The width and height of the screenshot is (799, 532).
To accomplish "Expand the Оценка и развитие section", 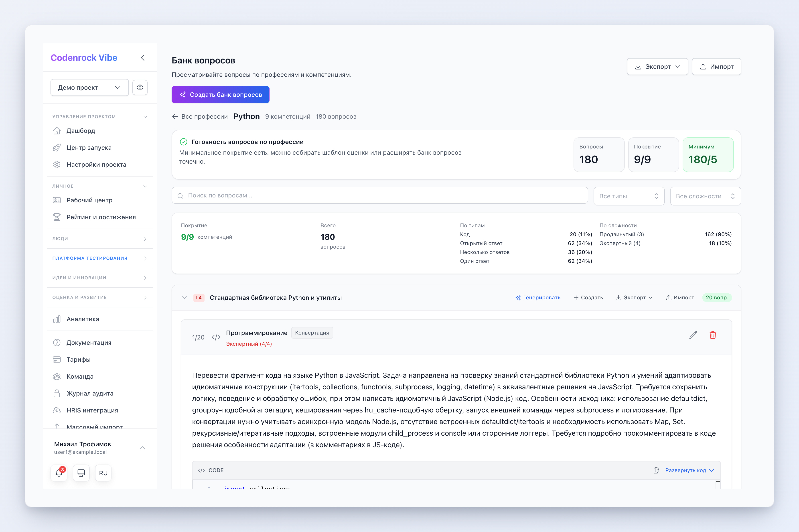I will pos(100,298).
